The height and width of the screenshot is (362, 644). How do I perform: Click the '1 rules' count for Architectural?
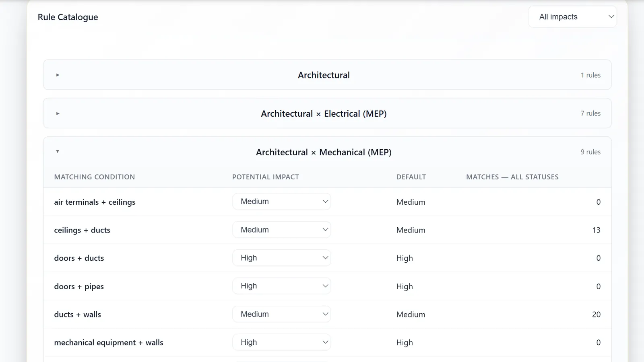(x=590, y=75)
